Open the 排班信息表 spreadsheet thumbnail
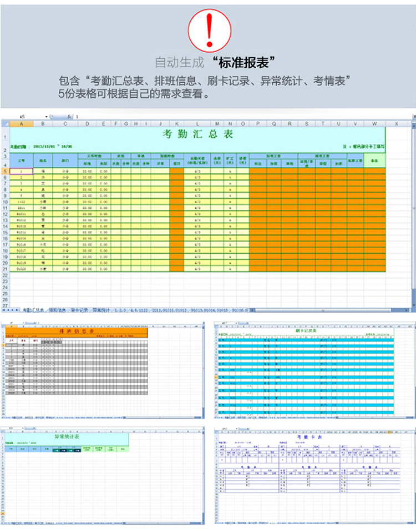The height and width of the screenshot is (532, 416). (103, 370)
